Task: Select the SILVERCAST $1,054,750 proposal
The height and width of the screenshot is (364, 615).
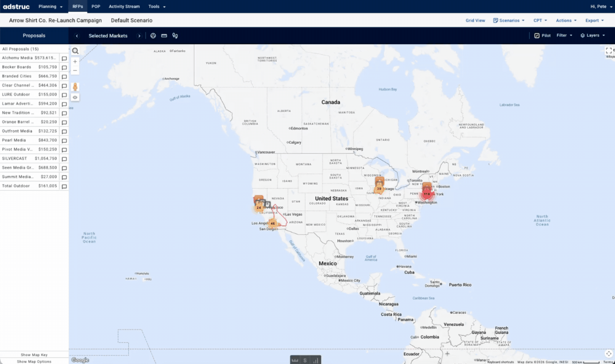Action: (29, 158)
